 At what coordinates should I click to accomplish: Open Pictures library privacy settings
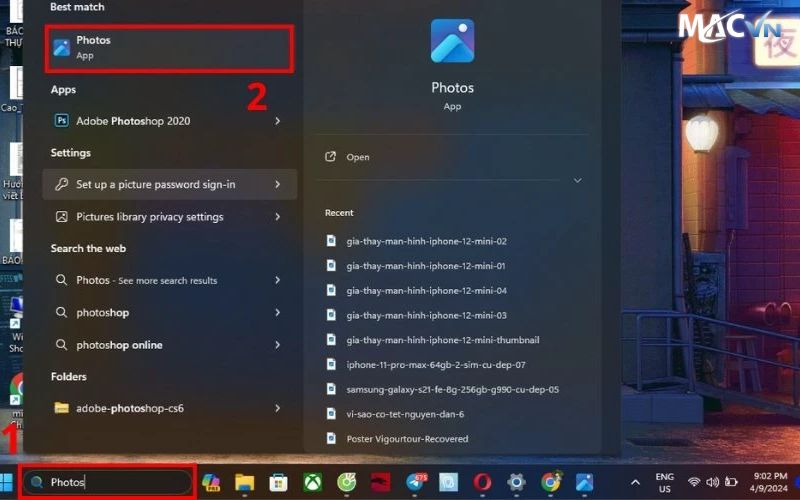click(x=169, y=217)
